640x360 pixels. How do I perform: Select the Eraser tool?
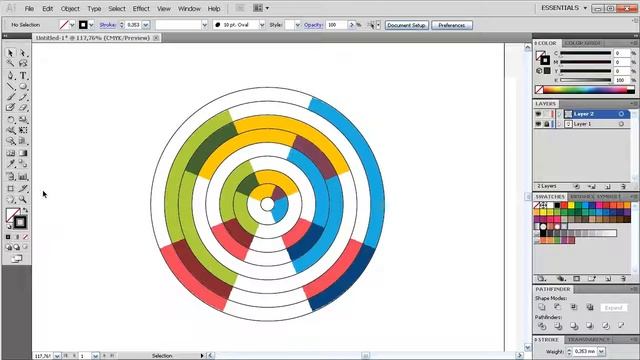point(23,108)
